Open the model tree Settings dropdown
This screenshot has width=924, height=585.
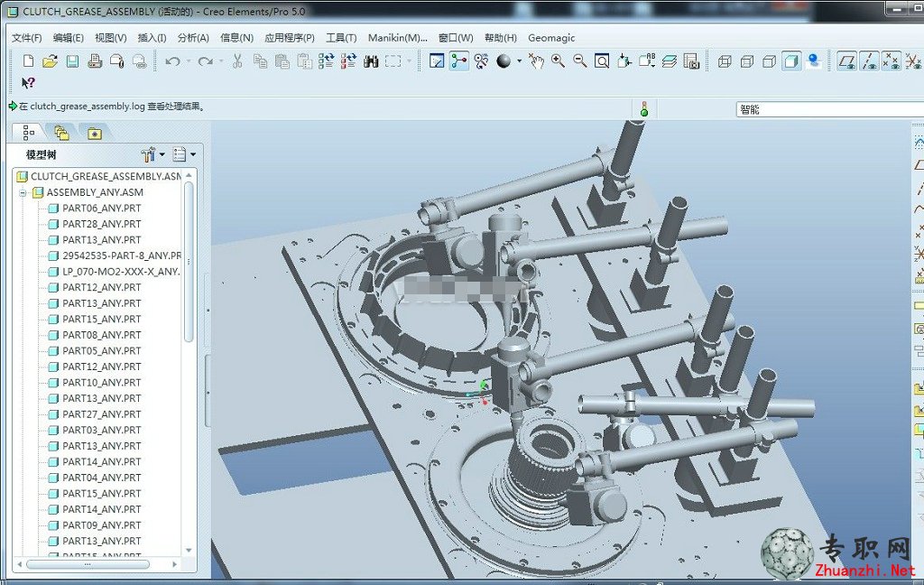(x=153, y=154)
